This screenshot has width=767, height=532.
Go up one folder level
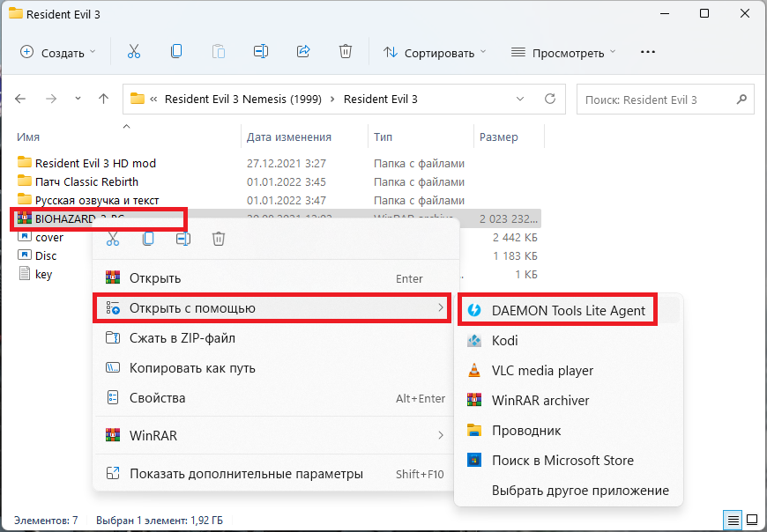103,100
